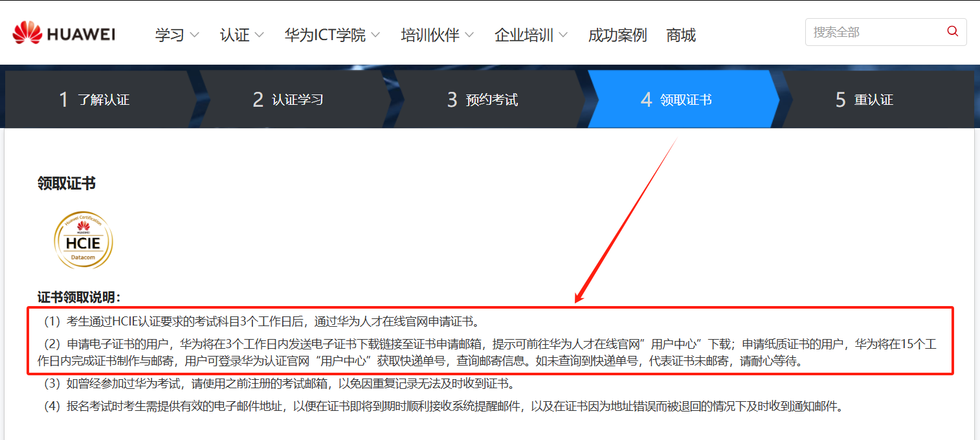Screen dimensions: 980x440
Task: Click the Huawei logo
Action: tap(64, 34)
